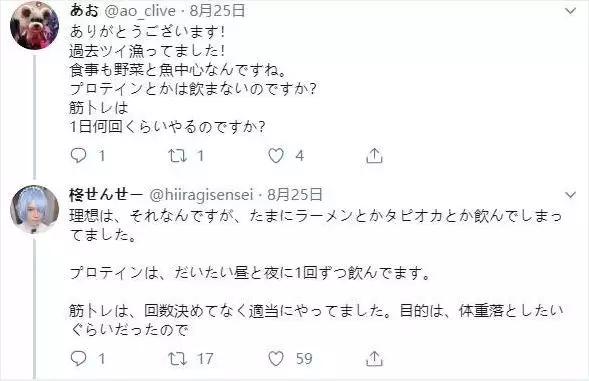Open the @ao_clive handle link

(x=140, y=11)
